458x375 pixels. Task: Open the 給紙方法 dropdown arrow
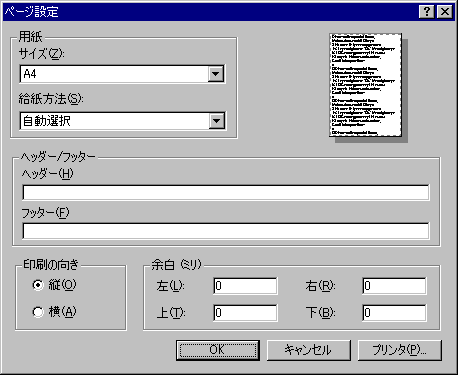pyautogui.click(x=216, y=121)
